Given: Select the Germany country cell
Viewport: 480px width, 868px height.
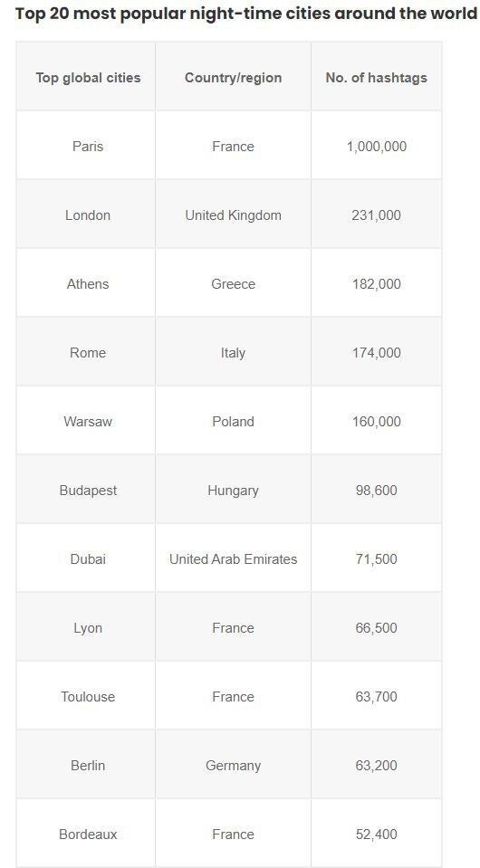Looking at the screenshot, I should [x=233, y=766].
